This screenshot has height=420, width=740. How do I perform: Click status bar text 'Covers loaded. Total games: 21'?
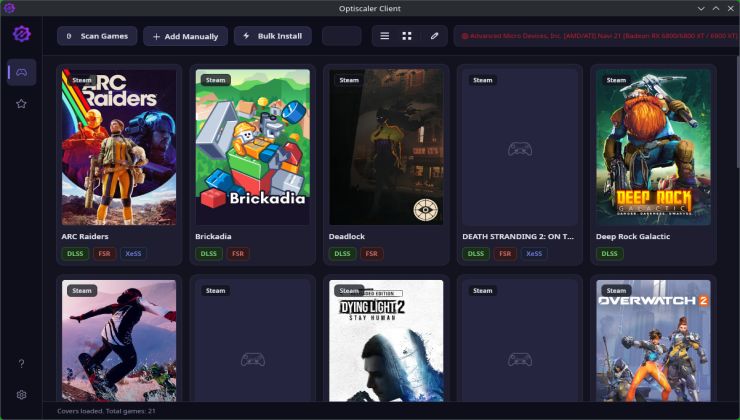106,411
